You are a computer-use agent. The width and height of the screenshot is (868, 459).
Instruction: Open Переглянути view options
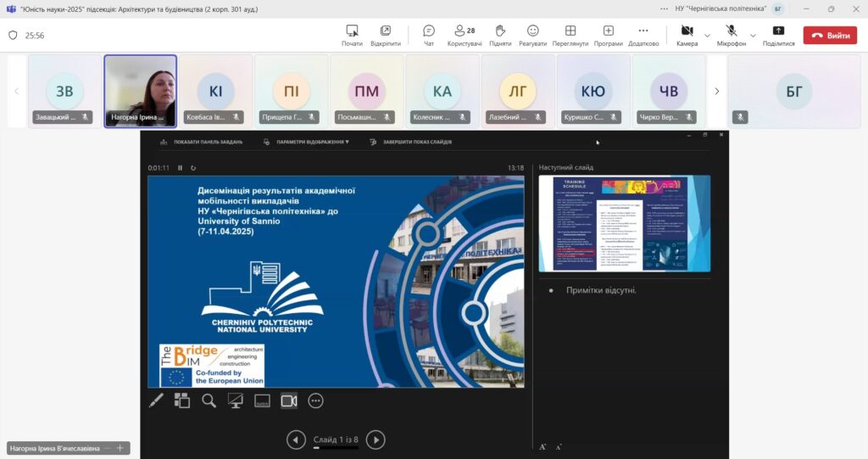[570, 36]
